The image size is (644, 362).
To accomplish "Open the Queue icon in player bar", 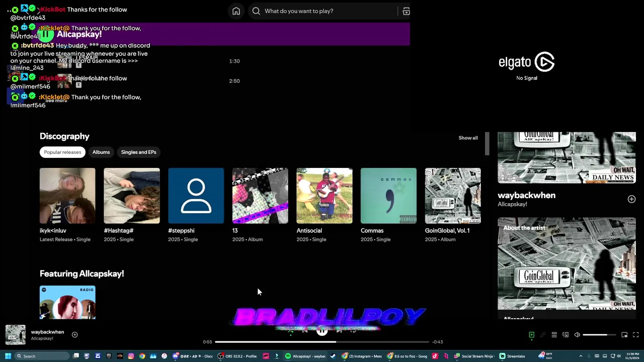I will [554, 335].
